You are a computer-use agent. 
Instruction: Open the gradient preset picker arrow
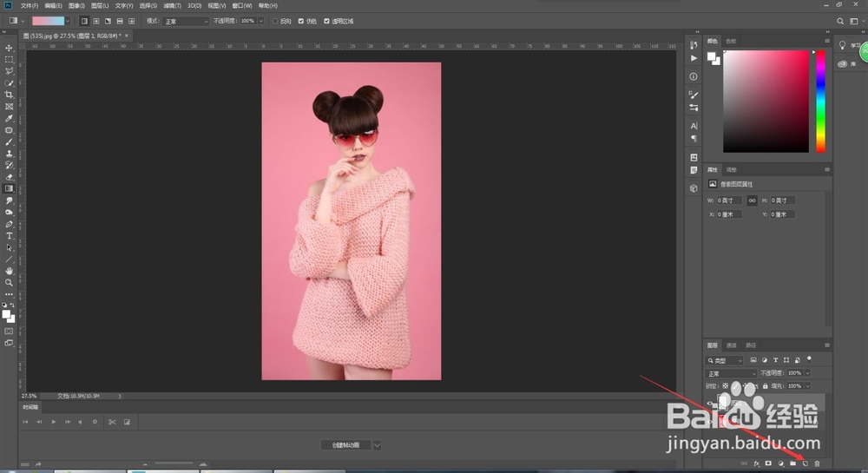pyautogui.click(x=68, y=21)
